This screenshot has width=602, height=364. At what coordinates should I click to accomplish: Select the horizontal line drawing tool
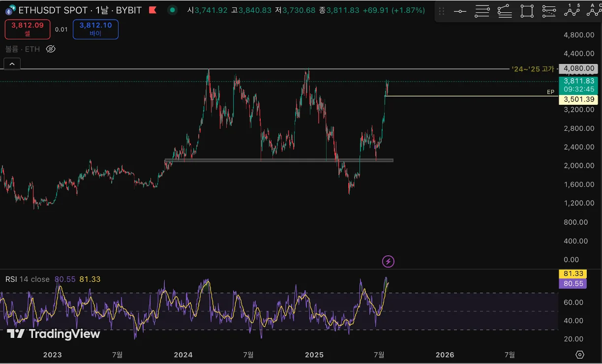(460, 11)
